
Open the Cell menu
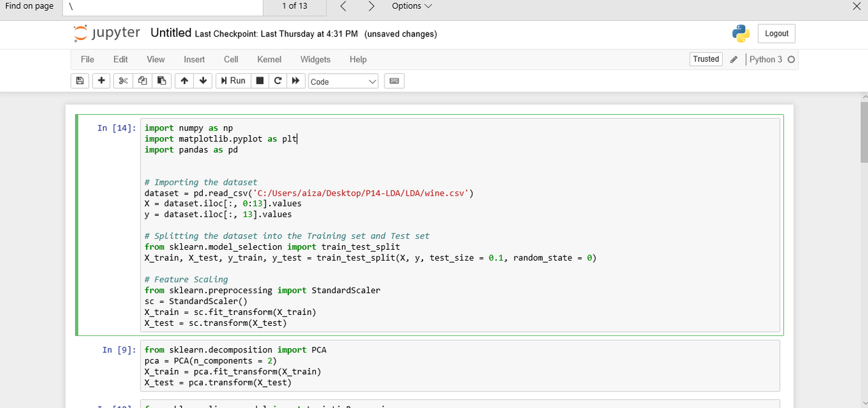click(x=231, y=60)
